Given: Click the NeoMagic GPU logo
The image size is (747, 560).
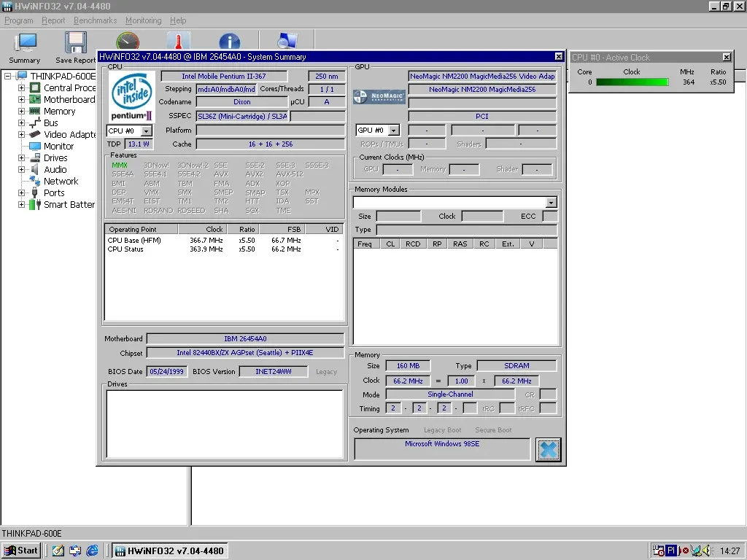Looking at the screenshot, I should (379, 97).
